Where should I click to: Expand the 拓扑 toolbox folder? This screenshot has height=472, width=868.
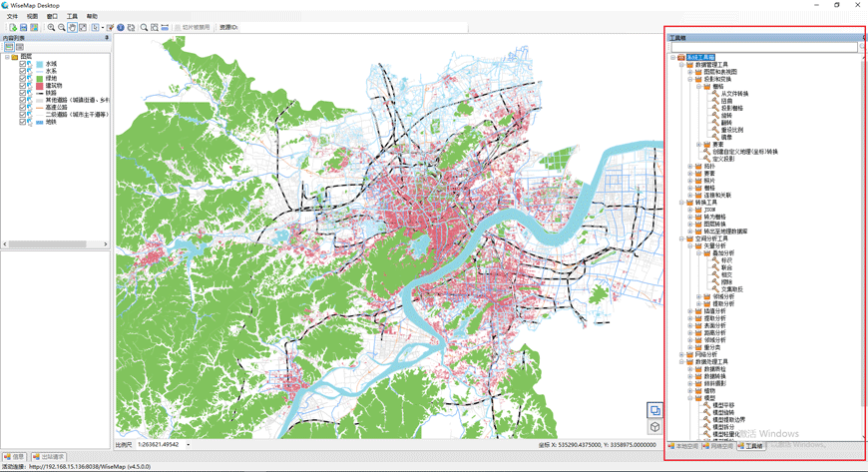[690, 167]
